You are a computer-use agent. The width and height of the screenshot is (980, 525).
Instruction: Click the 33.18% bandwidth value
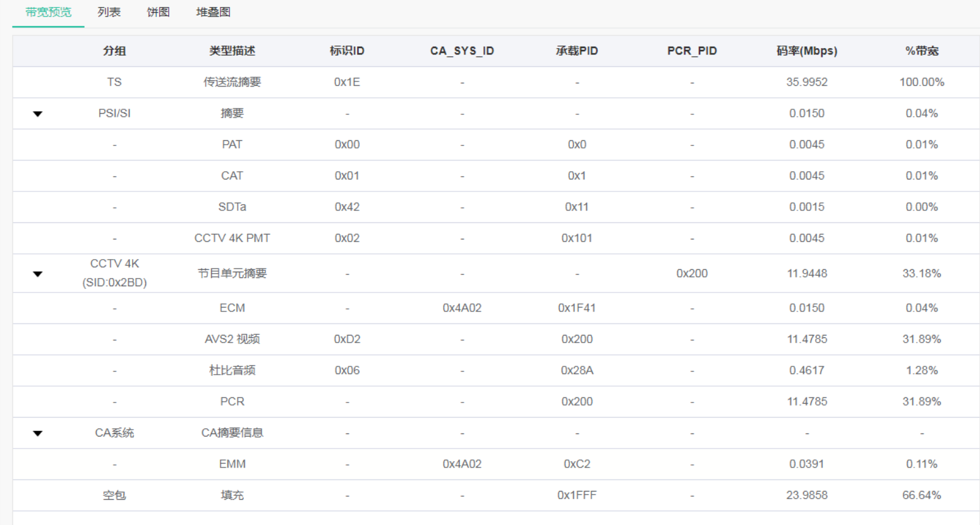tap(922, 274)
